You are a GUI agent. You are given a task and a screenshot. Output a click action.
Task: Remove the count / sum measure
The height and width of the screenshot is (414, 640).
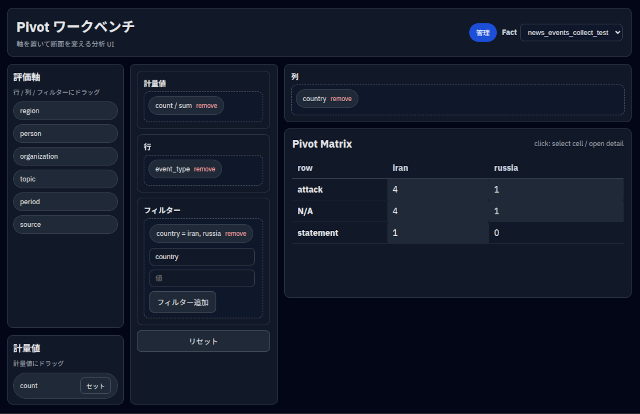tap(206, 105)
